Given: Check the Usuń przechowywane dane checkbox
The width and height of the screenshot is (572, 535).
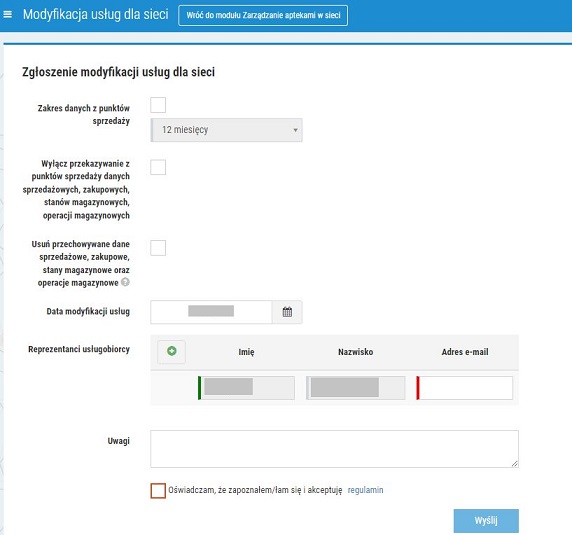Looking at the screenshot, I should click(x=158, y=248).
